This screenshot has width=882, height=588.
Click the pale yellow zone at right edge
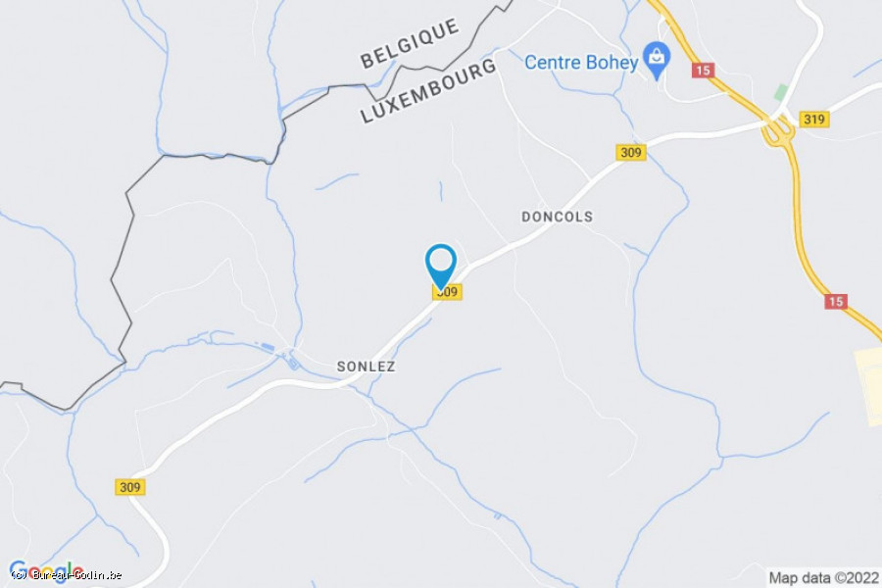868,387
